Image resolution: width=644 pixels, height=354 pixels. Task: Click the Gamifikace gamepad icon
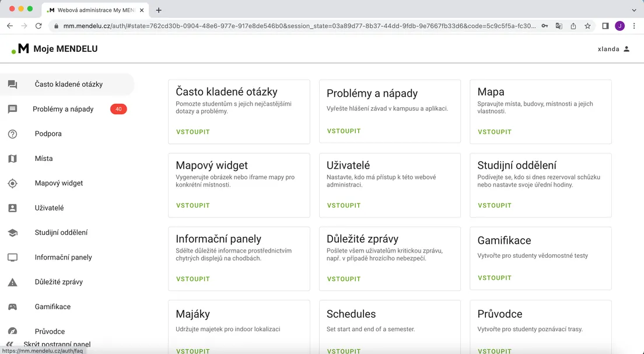point(13,307)
